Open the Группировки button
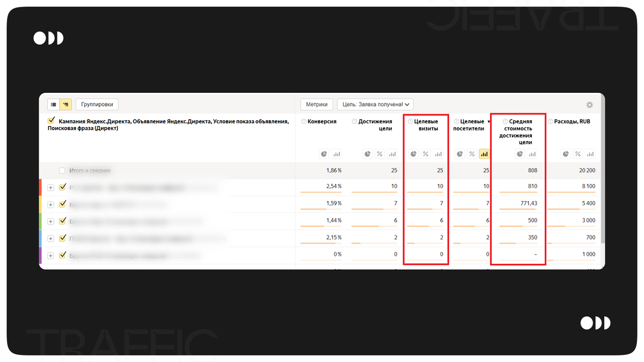This screenshot has height=362, width=644. coord(97,105)
